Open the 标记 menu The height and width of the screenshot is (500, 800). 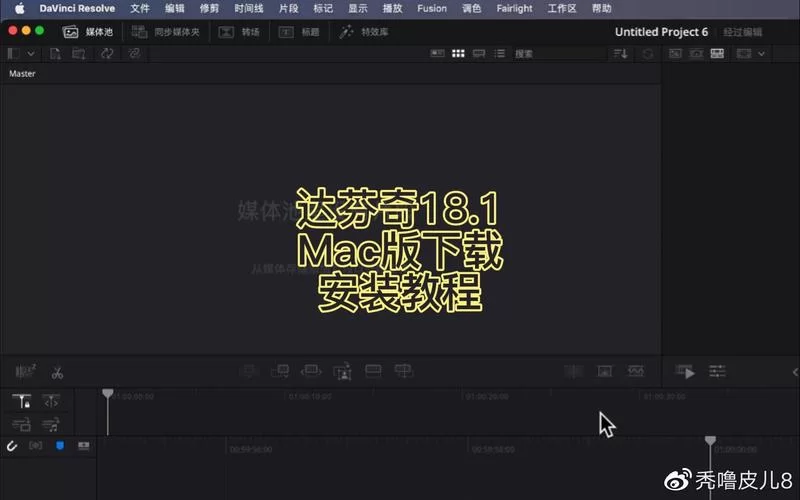323,8
